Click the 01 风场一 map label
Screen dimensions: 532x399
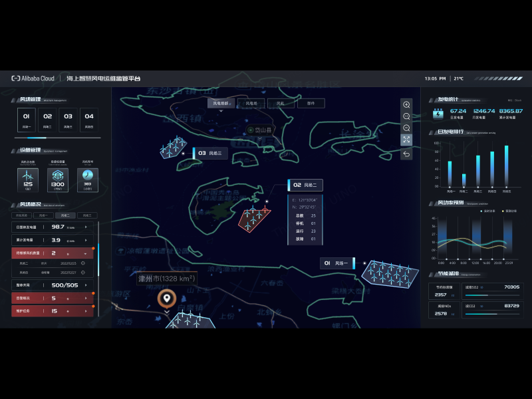click(338, 263)
